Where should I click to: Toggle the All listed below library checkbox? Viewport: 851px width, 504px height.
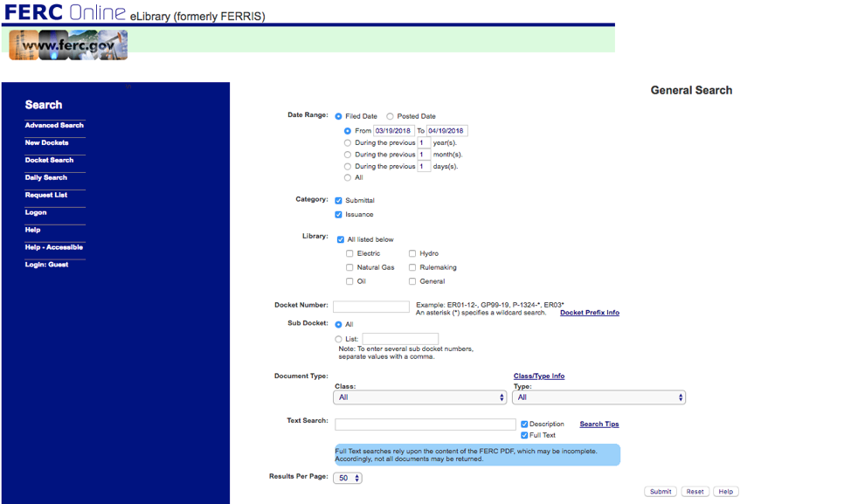340,239
